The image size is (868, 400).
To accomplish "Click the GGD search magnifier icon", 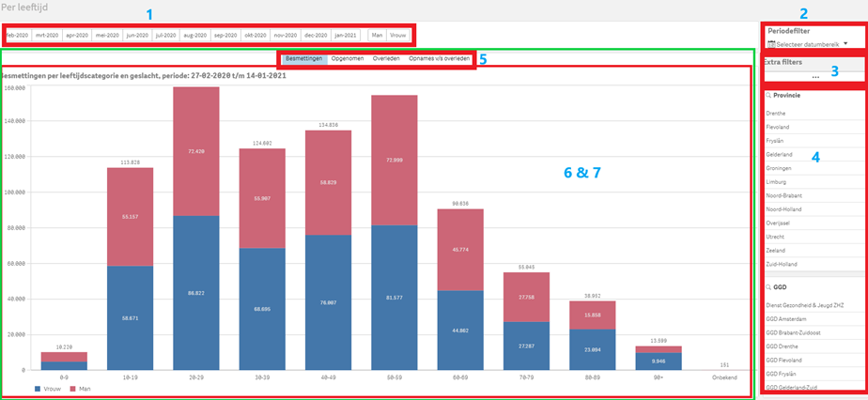I will 769,286.
